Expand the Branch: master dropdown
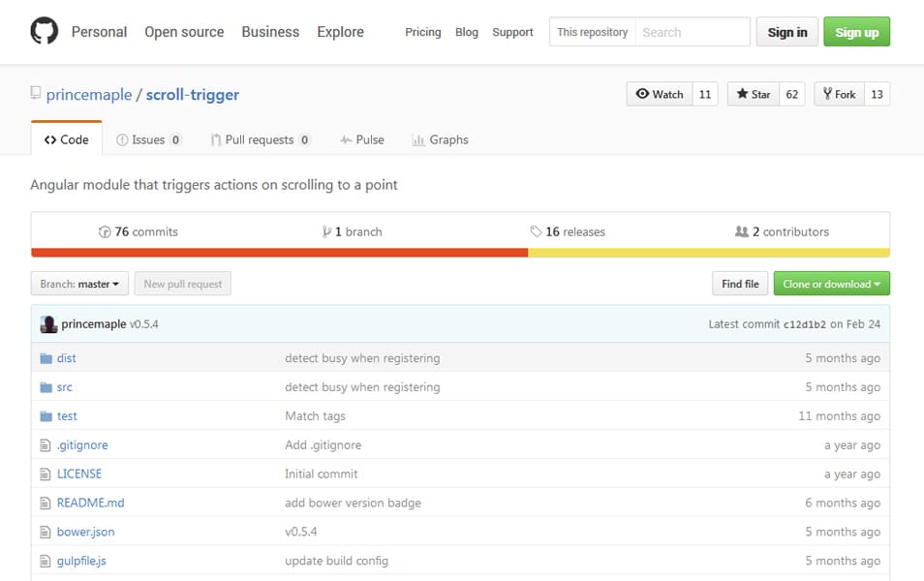Viewport: 924px width, 581px height. point(79,284)
